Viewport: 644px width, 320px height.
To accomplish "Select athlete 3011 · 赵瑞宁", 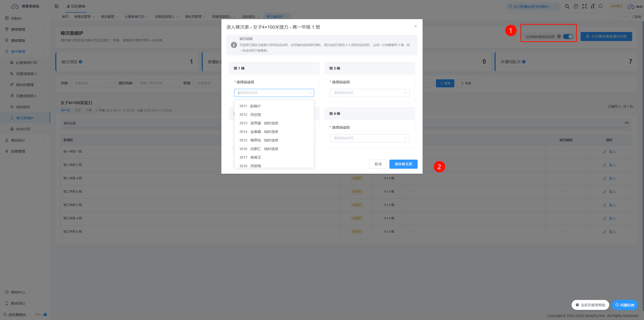I will [274, 106].
